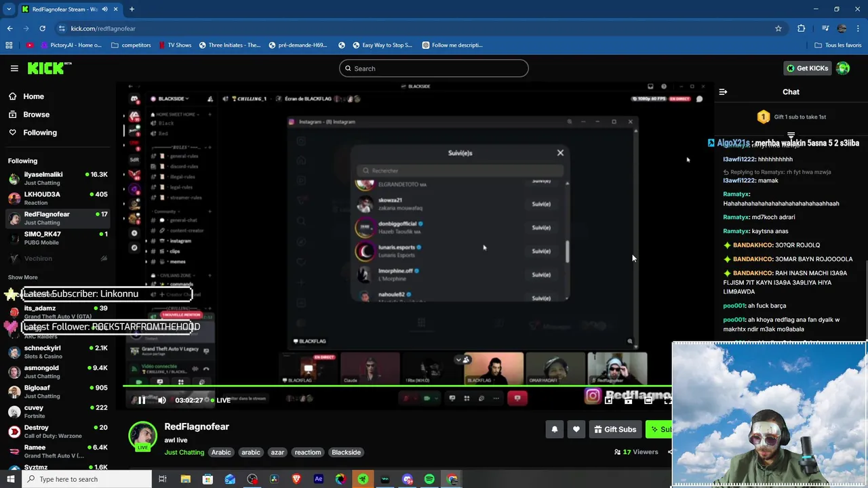Open Discord from the taskbar
Image resolution: width=868 pixels, height=488 pixels.
408,479
